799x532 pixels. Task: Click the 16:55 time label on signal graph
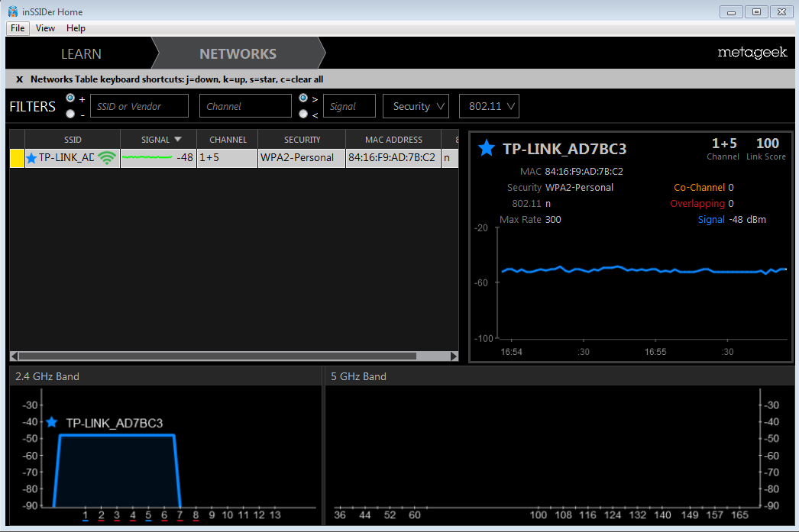click(x=655, y=352)
